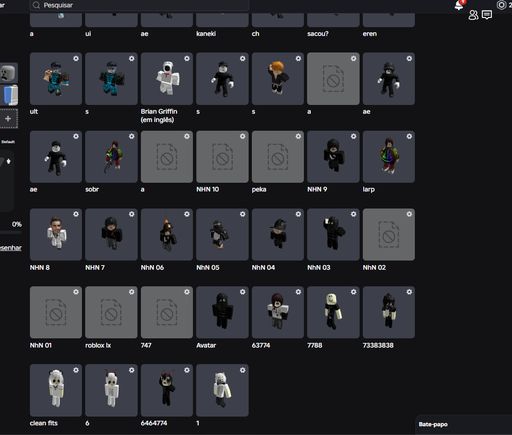Screen dimensions: 512x435
Task: Select the clean fits outfit thumbnail
Action: tap(56, 390)
